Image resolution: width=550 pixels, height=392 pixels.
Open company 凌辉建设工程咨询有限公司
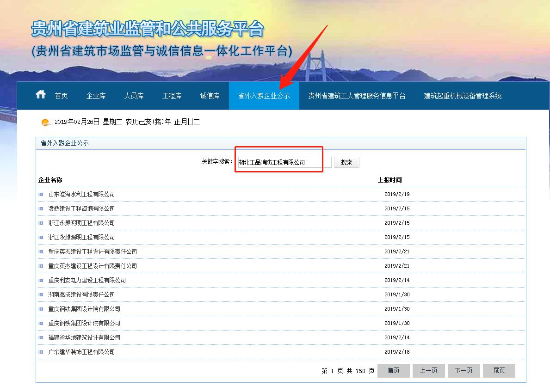coord(81,208)
